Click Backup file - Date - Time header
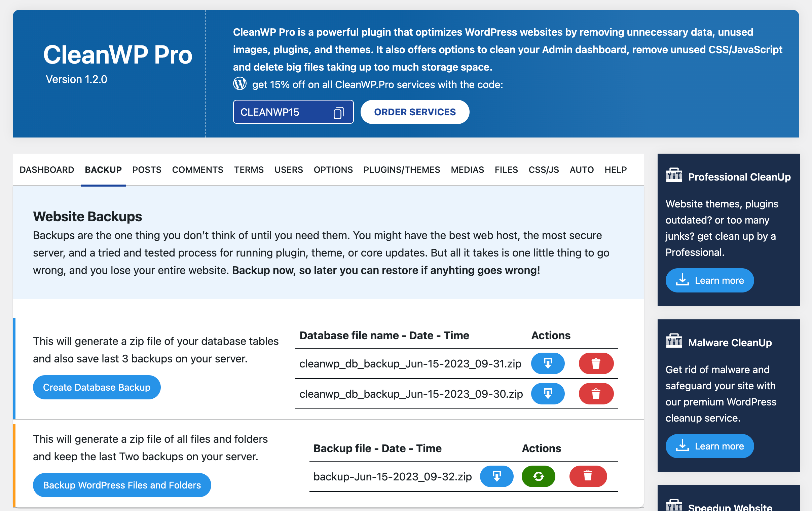This screenshot has height=511, width=812. (377, 448)
